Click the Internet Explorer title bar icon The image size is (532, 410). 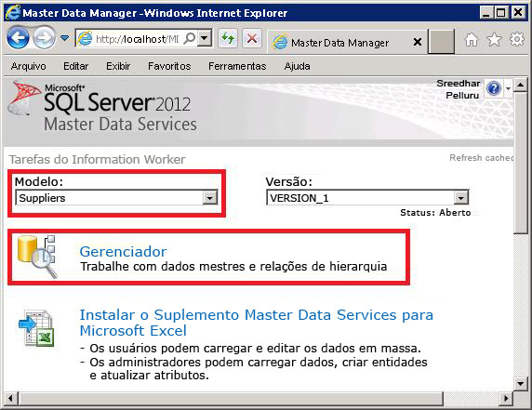(x=13, y=13)
